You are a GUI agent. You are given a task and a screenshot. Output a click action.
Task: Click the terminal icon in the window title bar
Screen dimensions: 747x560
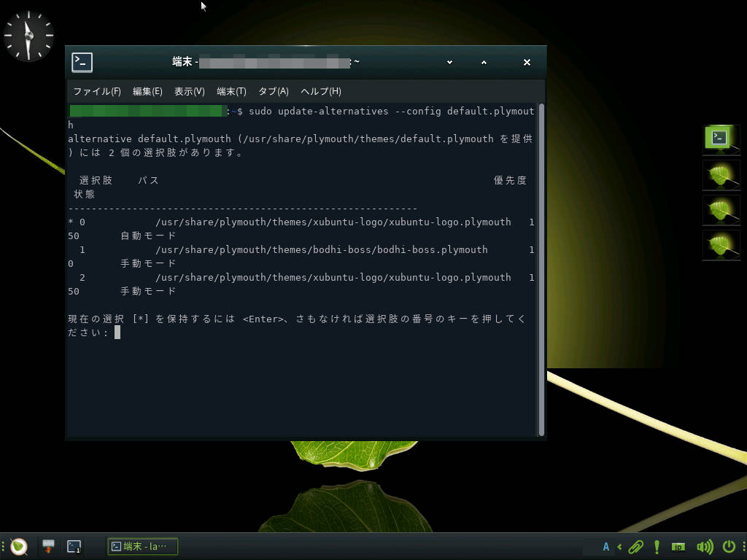coord(82,63)
